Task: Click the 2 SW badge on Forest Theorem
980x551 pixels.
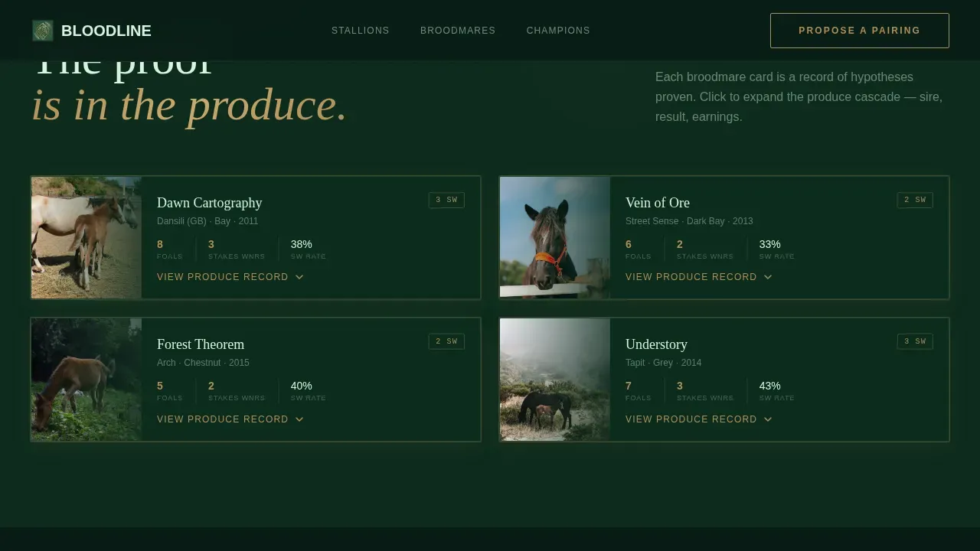Action: tap(446, 341)
